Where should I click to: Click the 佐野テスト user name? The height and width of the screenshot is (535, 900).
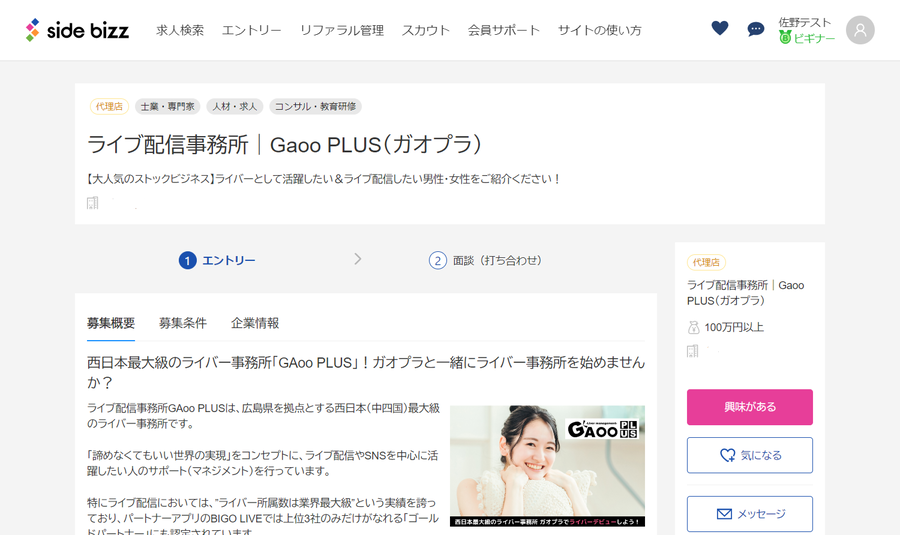pyautogui.click(x=805, y=22)
